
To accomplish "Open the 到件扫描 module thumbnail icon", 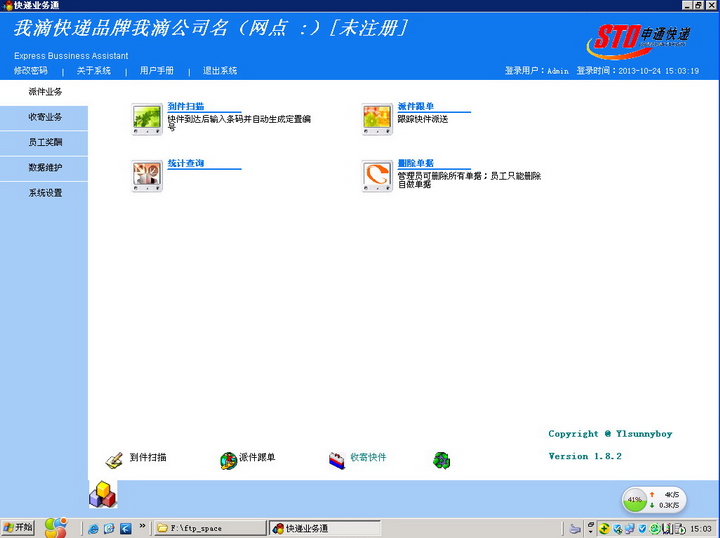I will (147, 118).
